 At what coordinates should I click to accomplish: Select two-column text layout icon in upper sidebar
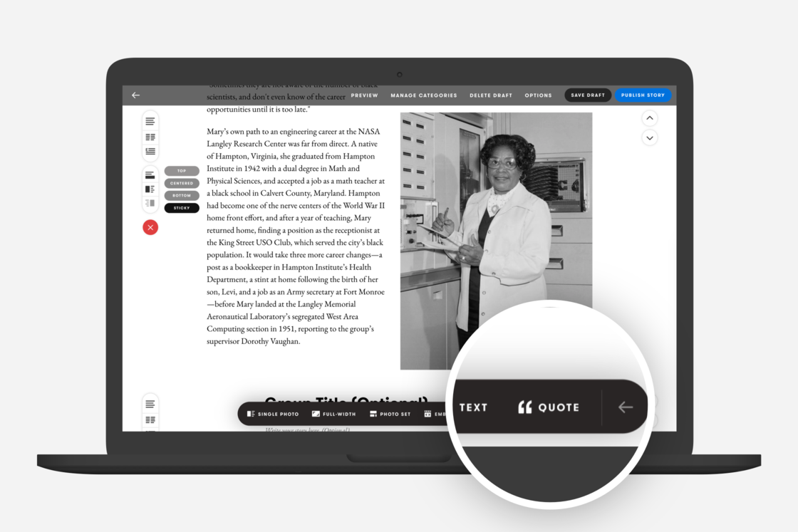[x=150, y=137]
